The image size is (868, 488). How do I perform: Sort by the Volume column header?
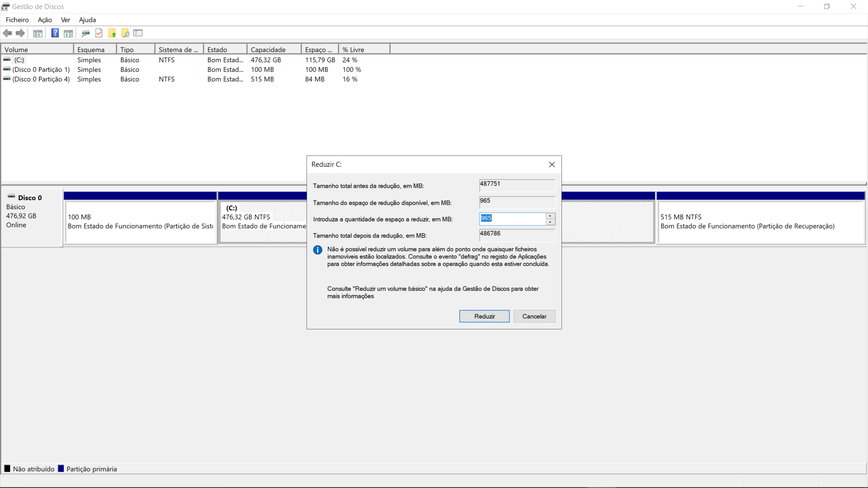pos(37,49)
